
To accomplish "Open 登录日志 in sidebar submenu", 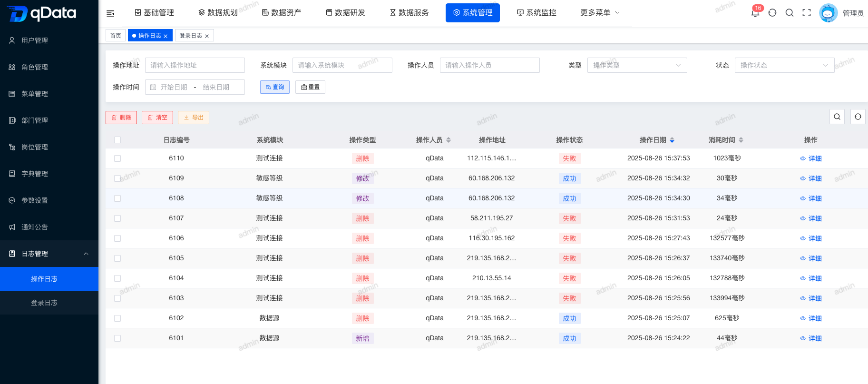I will (x=49, y=303).
